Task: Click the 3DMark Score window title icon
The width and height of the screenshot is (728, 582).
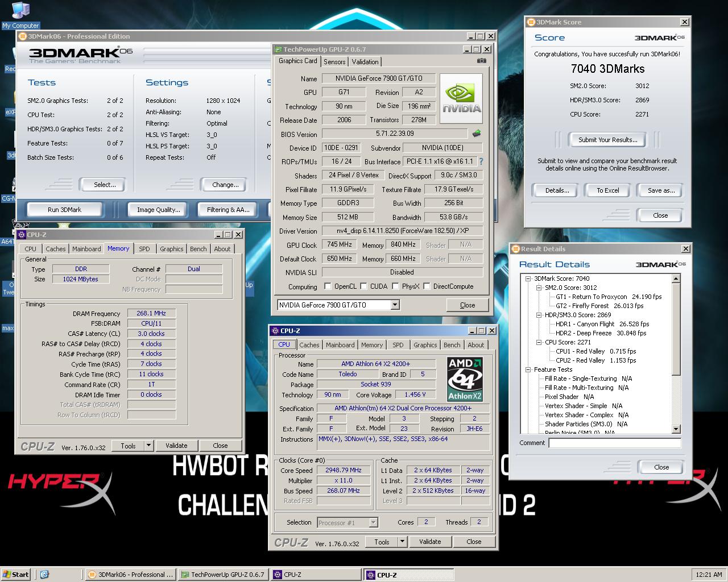Action: pos(532,22)
